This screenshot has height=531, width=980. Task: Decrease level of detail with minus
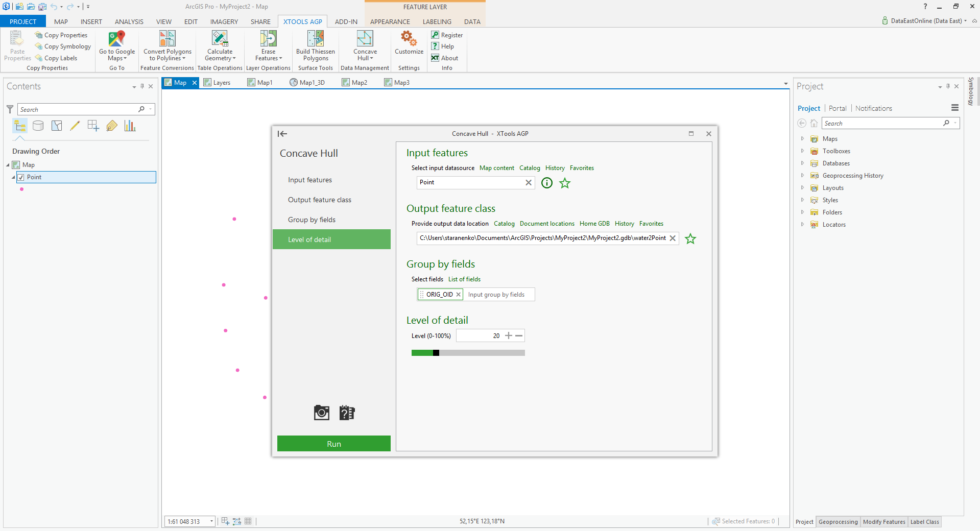519,335
